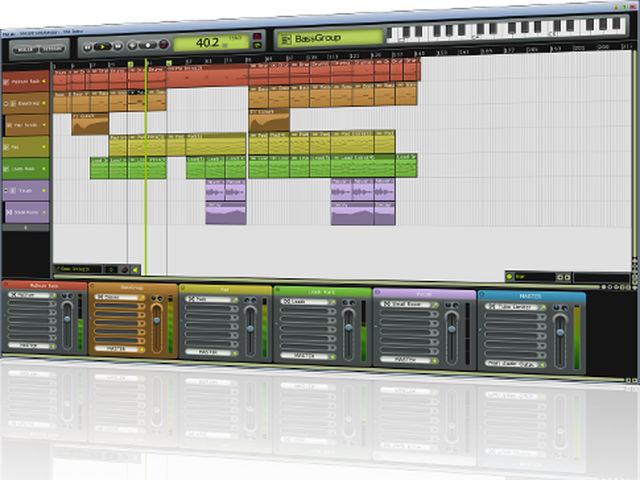Click left round knob on MASTER strip

pos(557,308)
